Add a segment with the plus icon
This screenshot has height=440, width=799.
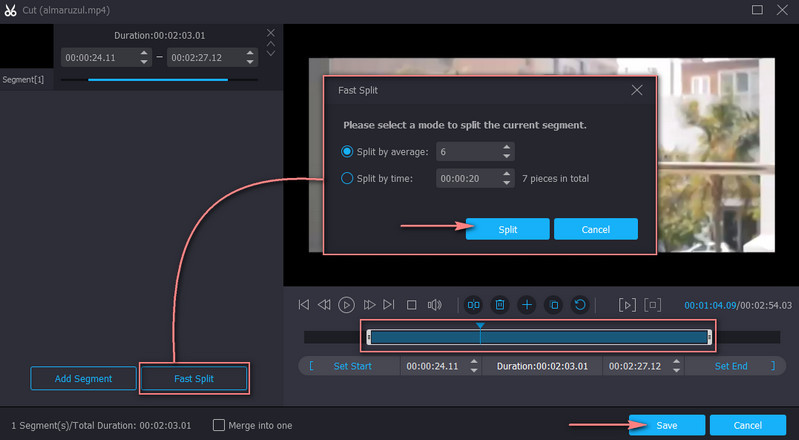[526, 305]
